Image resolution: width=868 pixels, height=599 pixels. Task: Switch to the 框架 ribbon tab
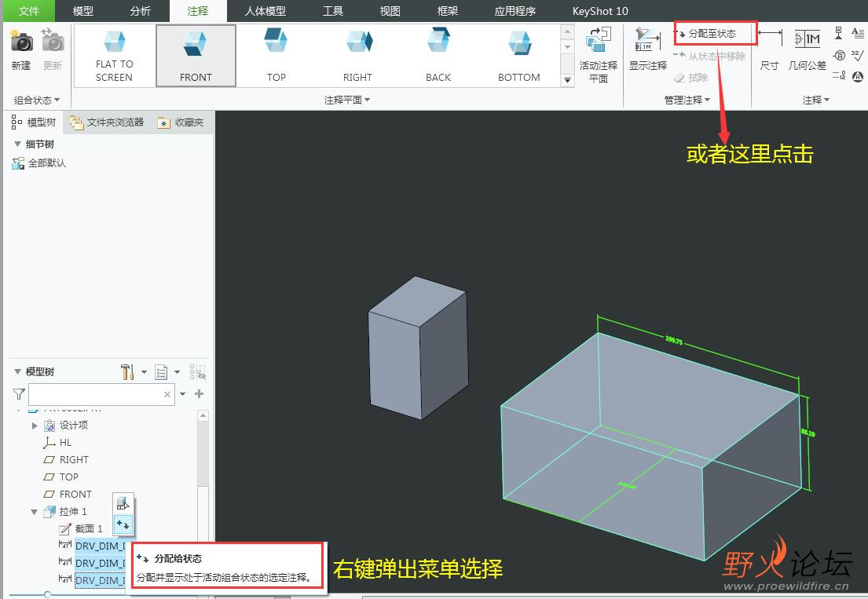tap(447, 11)
